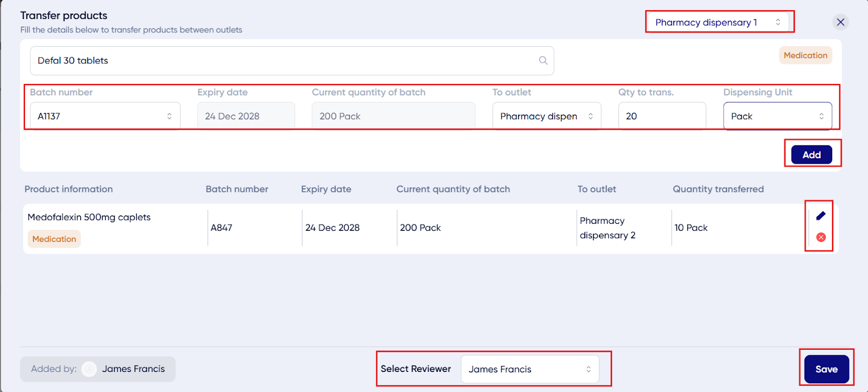Click Pharmacy dispensary 2 cell
This screenshot has width=868, height=392.
[608, 228]
